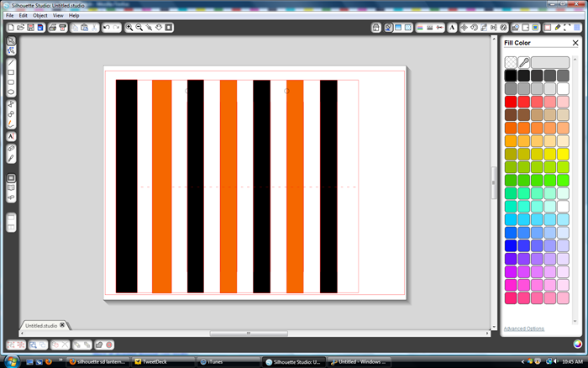Open a file with the folder icon
588x368 pixels.
[x=21, y=28]
